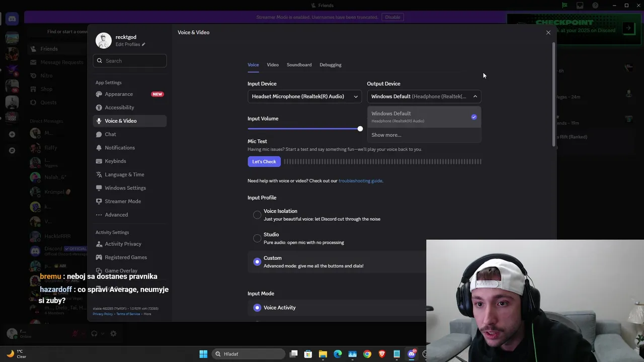Switch to the Debugging tab

(331, 65)
